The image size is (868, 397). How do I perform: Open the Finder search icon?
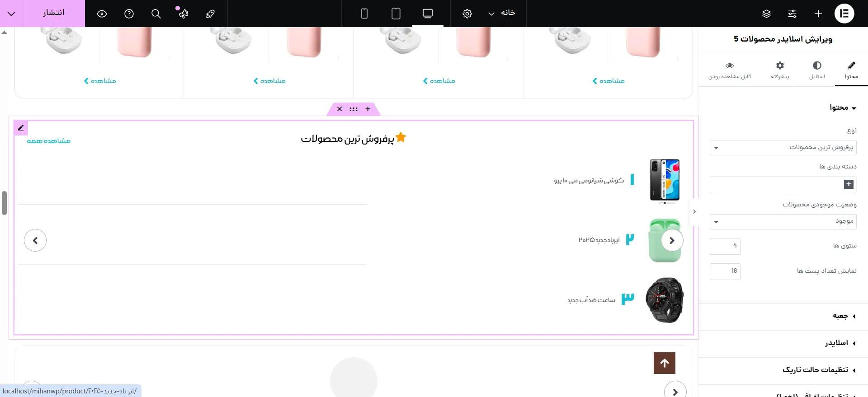pos(156,14)
